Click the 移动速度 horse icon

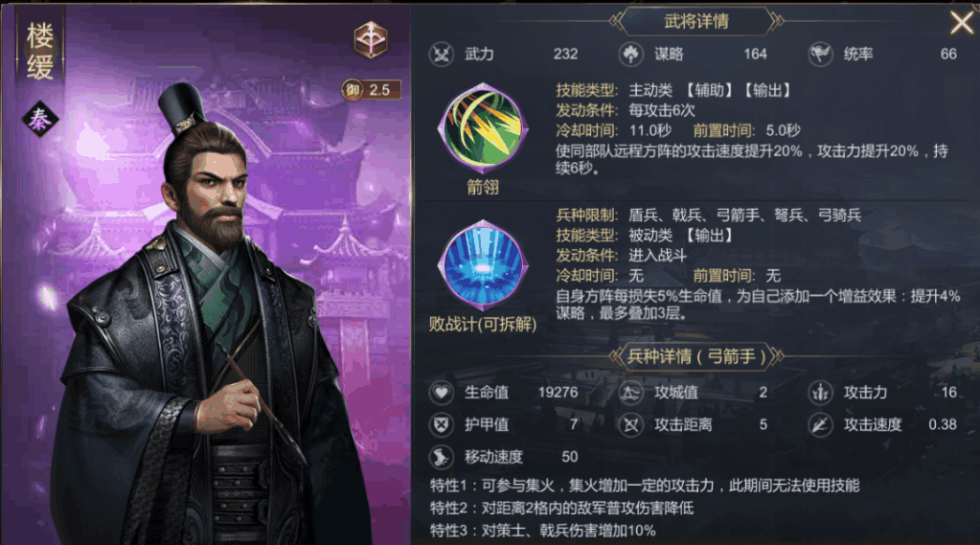[442, 458]
